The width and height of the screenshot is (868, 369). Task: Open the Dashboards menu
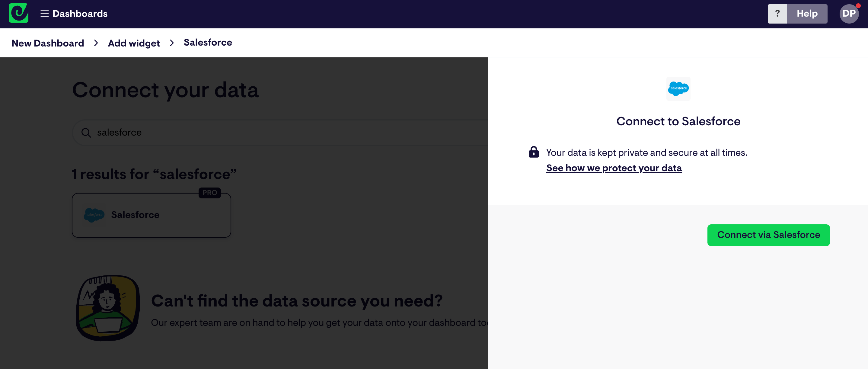click(80, 14)
